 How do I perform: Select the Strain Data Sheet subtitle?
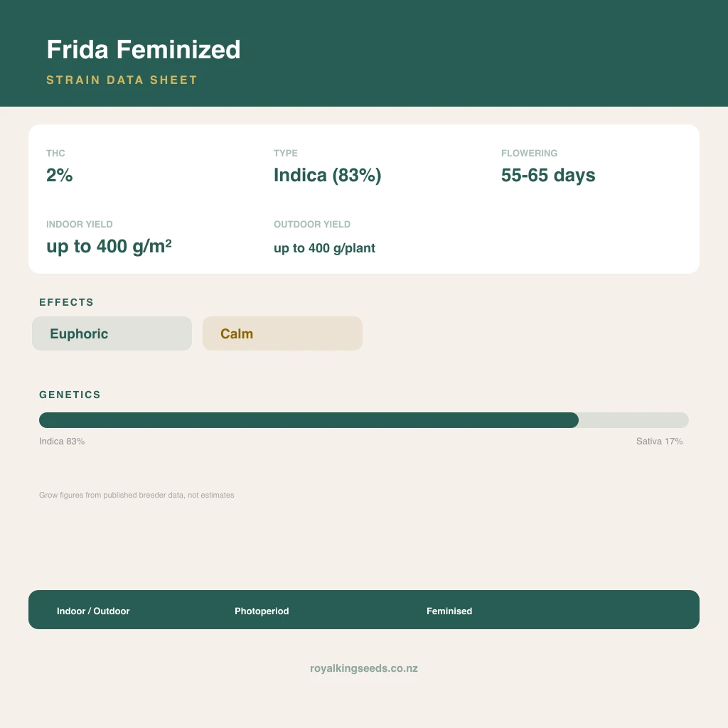pyautogui.click(x=122, y=80)
